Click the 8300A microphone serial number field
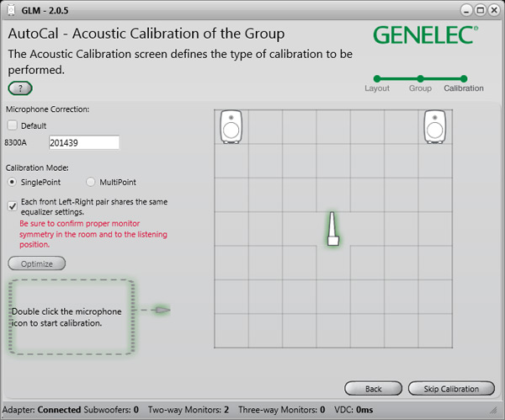The height and width of the screenshot is (420, 505). point(83,143)
